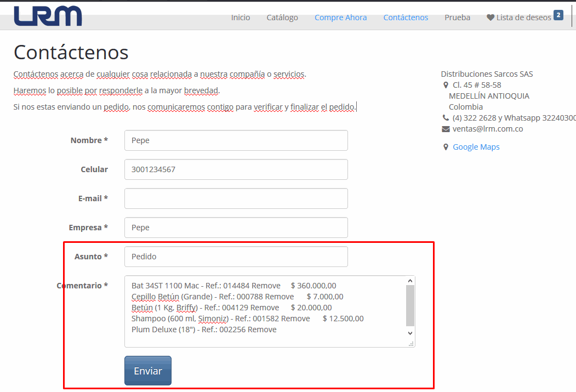
Task: Click the map pin icon next to Google Maps
Action: [x=445, y=147]
